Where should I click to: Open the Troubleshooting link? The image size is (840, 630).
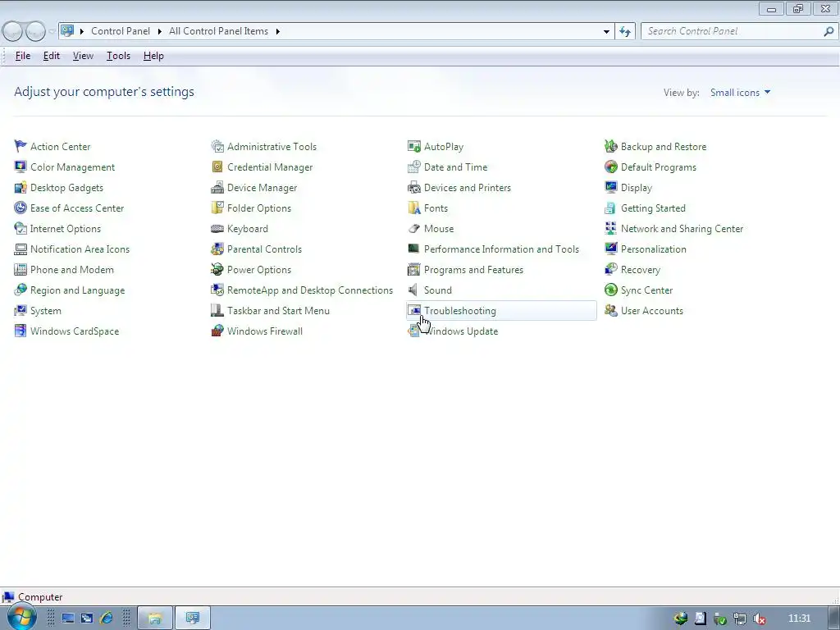[459, 311]
